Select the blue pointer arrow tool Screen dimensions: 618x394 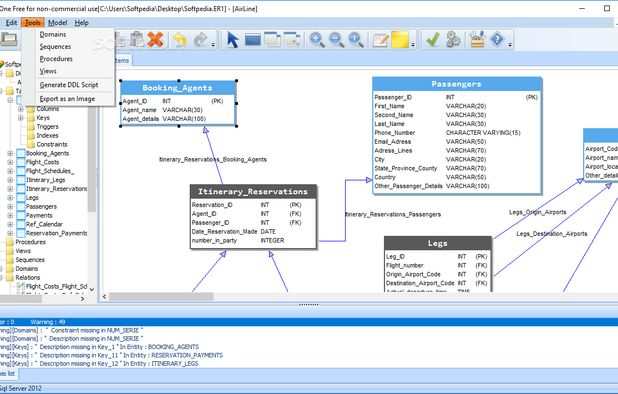tap(233, 40)
